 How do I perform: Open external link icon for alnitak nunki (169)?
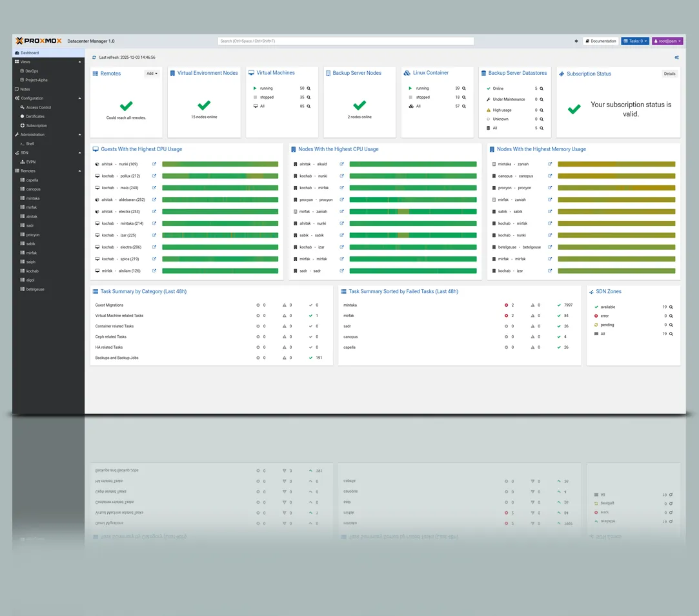[x=154, y=164]
